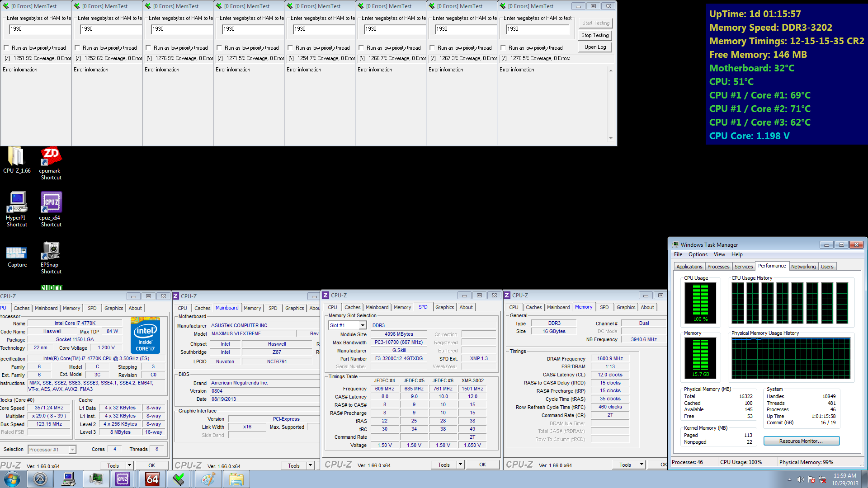Image resolution: width=868 pixels, height=488 pixels.
Task: Click CPU-Z title icon of Mainboard window
Action: pos(176,296)
